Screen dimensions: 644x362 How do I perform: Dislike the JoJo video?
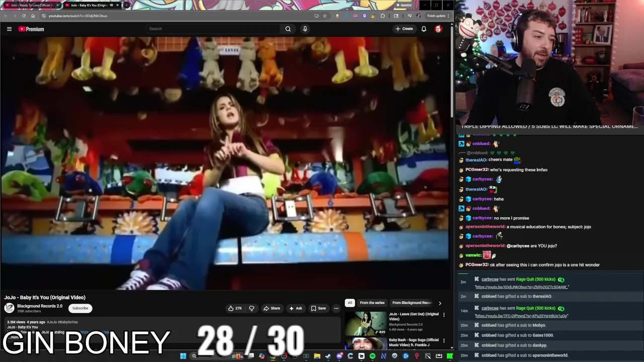click(252, 308)
